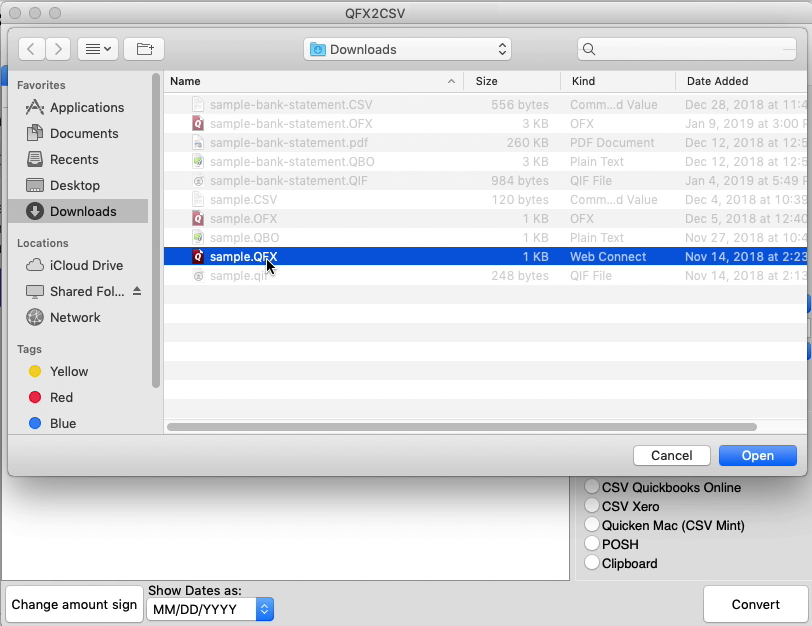Click the sample.OFX file icon
This screenshot has height=626, width=812.
click(198, 219)
